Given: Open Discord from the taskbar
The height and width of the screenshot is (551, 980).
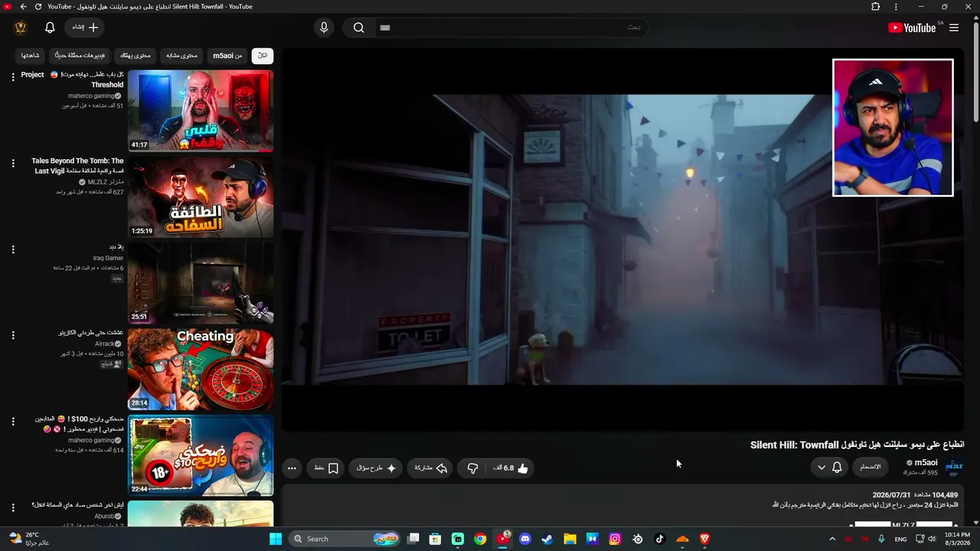Looking at the screenshot, I should [525, 539].
